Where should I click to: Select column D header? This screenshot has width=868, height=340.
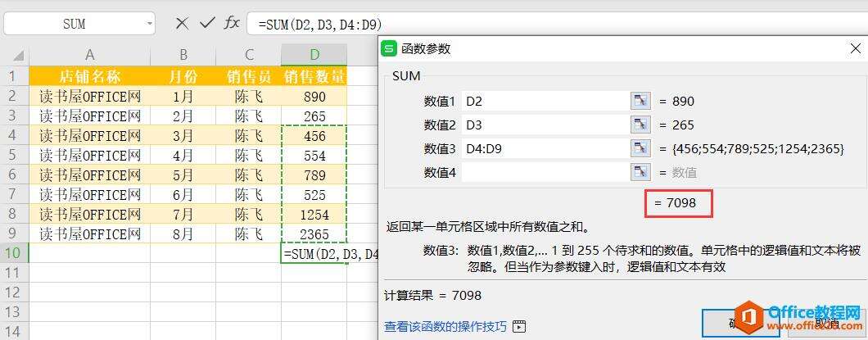314,55
